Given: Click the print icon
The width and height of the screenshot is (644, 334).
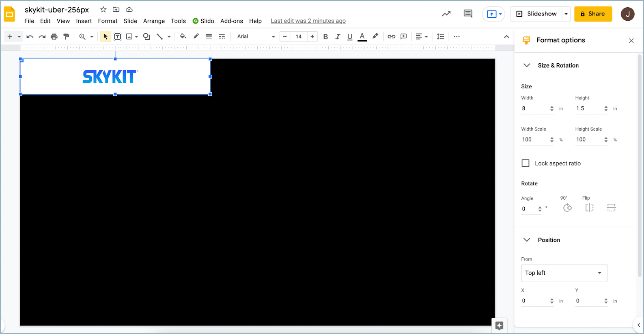Looking at the screenshot, I should point(54,37).
